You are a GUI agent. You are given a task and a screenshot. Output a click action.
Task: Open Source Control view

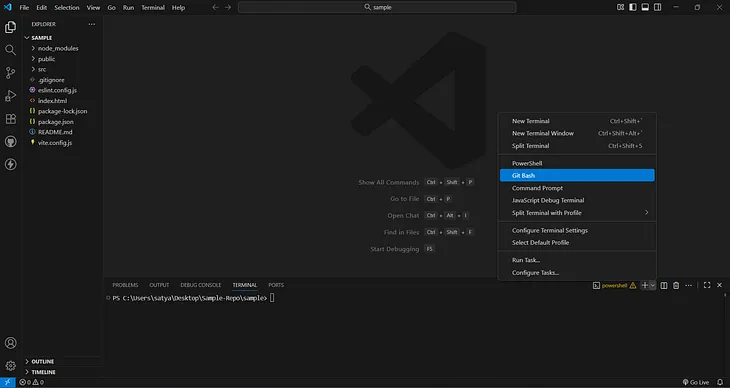pos(10,73)
